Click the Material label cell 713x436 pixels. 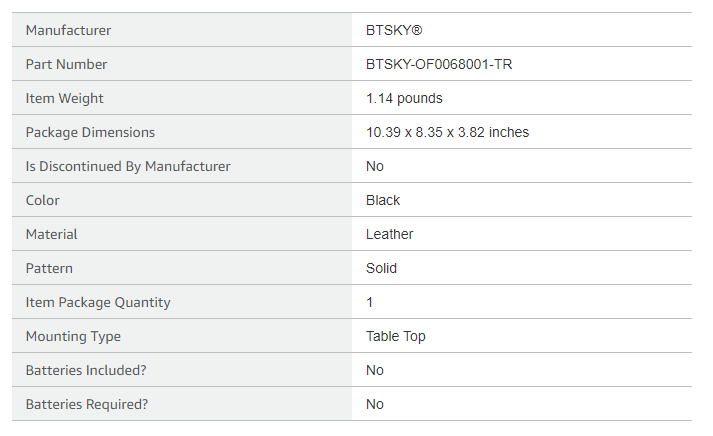click(182, 234)
